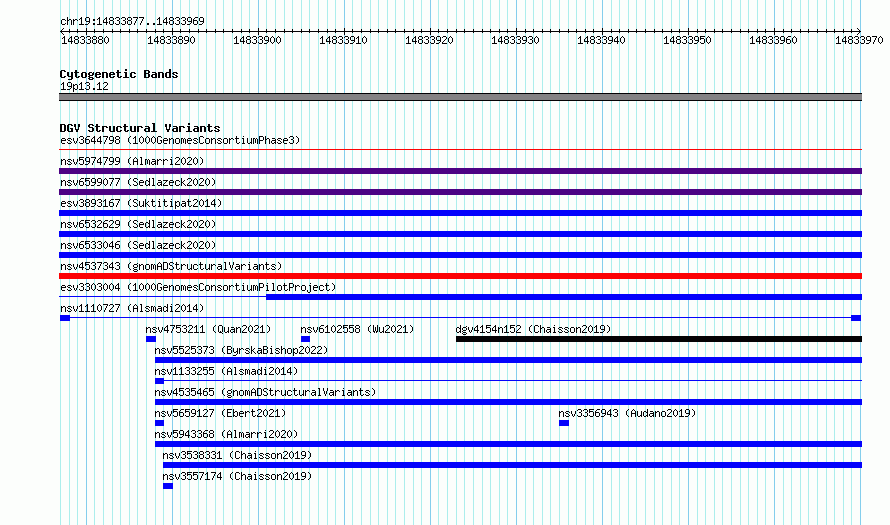The width and height of the screenshot is (890, 525).
Task: Select the nsv6102558 (Wu2021) label
Action: coord(357,329)
